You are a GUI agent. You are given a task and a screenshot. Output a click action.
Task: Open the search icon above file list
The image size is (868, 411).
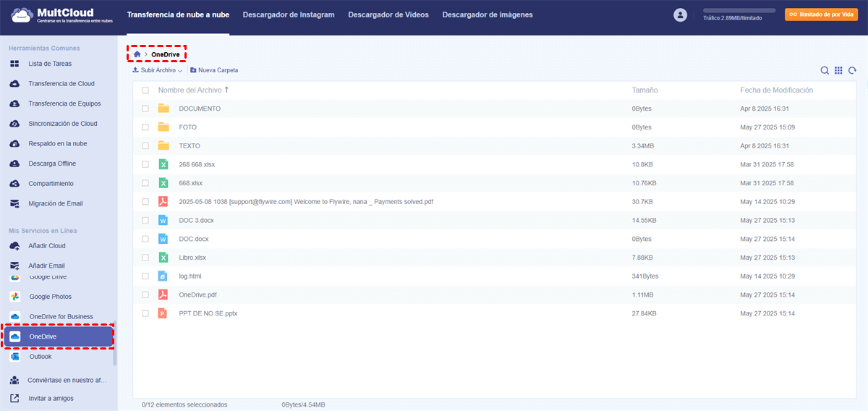(825, 70)
